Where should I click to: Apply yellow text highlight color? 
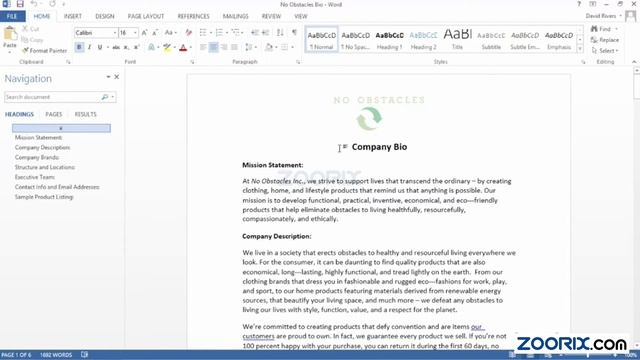(x=167, y=47)
